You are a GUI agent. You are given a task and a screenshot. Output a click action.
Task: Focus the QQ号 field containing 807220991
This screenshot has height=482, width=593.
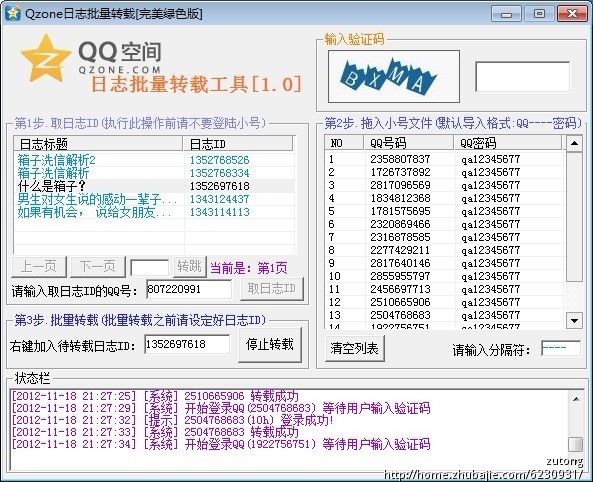tap(189, 289)
